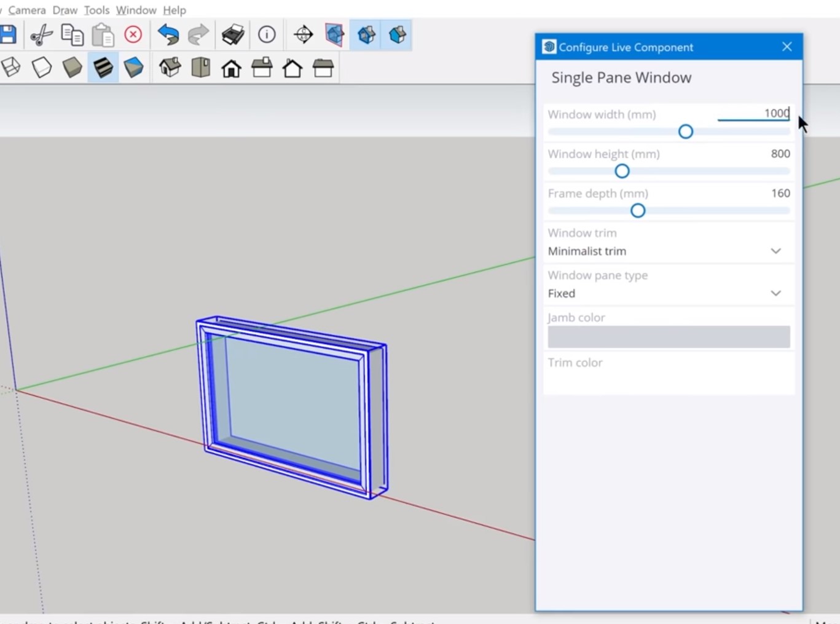
Task: Open the Tools menu
Action: [x=96, y=10]
